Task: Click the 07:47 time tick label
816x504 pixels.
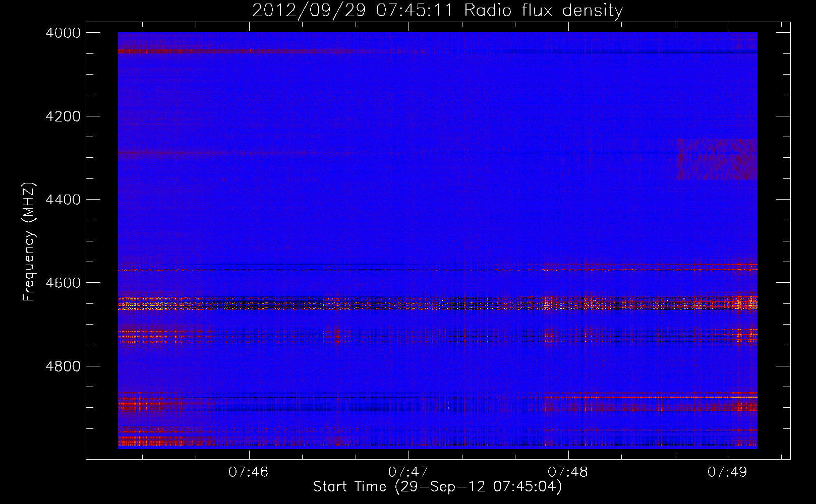Action: [409, 472]
